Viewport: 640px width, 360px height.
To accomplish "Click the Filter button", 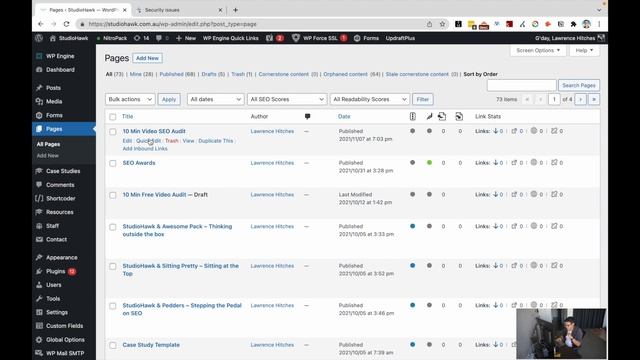I will tap(422, 99).
